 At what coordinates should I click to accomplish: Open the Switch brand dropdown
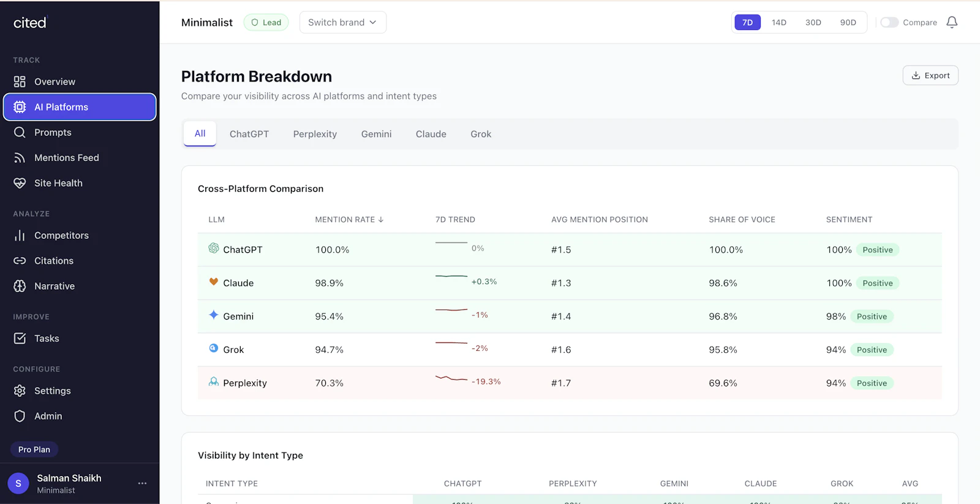tap(343, 23)
